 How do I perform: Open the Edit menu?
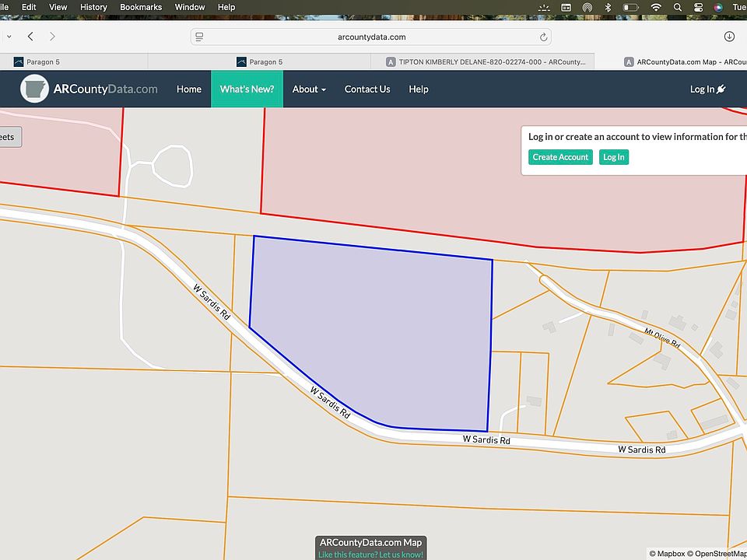(29, 7)
